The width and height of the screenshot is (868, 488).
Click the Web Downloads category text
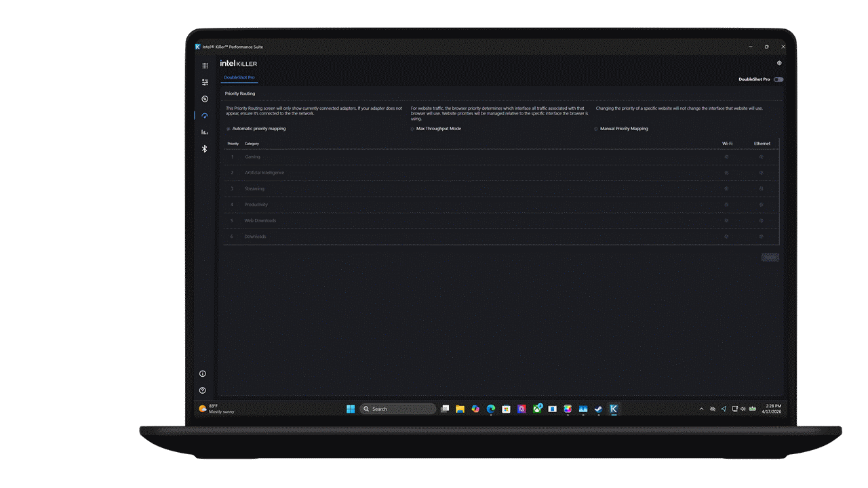[x=260, y=220]
